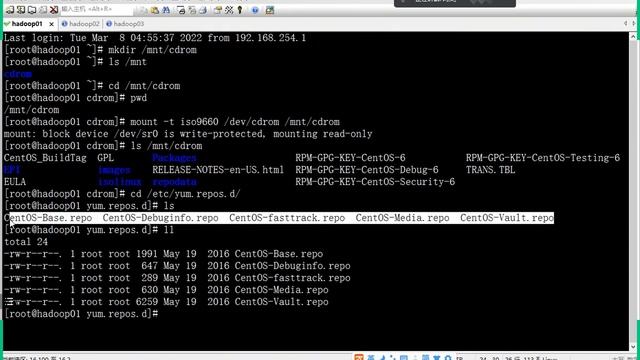This screenshot has width=640, height=360.
Task: Click the orange icon in bottom status bar
Action: point(359,357)
